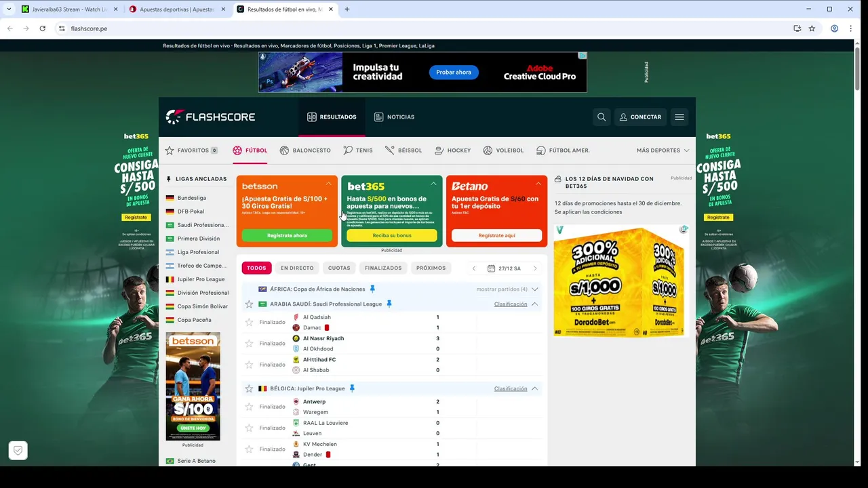Collapse the betsson promo card
Viewport: 868px width, 488px height.
click(329, 184)
